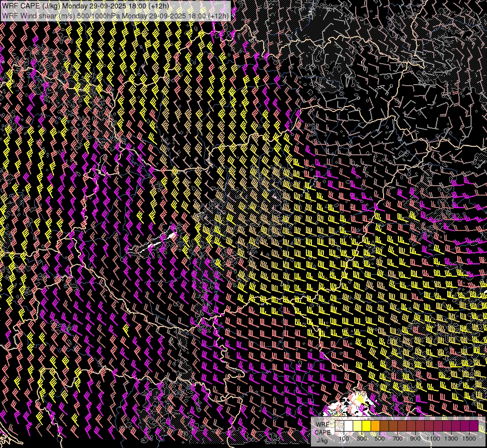This screenshot has width=487, height=448.
Task: Select the white swatch in CAPE legend
Action: 349,426
